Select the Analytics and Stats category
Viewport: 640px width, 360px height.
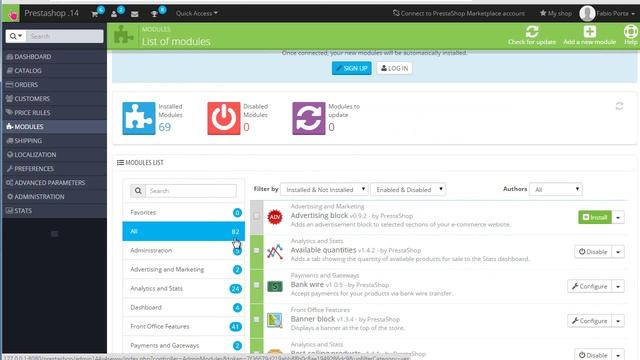pyautogui.click(x=184, y=288)
